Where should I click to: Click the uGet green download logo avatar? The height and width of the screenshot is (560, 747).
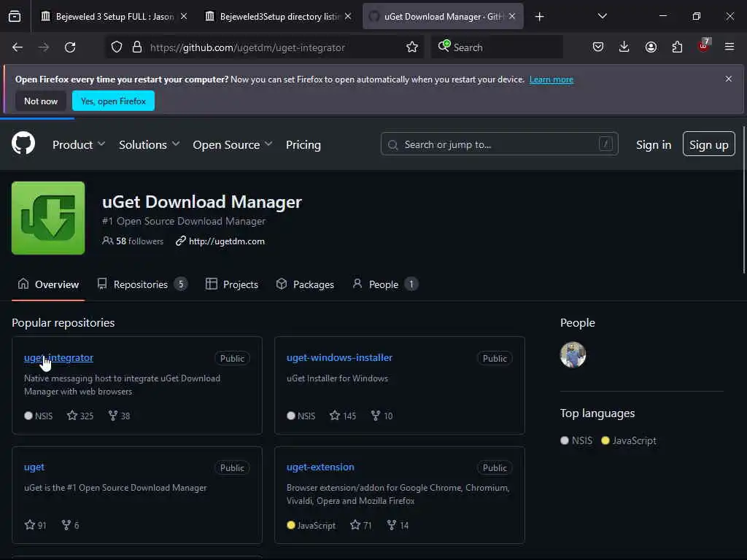coord(48,218)
